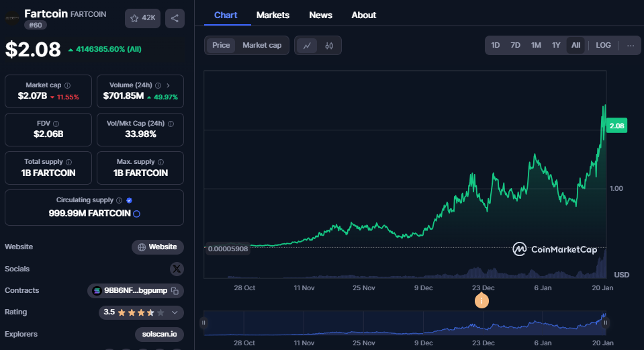Open the Markets tab
Viewport: 644px width, 350px height.
(273, 15)
